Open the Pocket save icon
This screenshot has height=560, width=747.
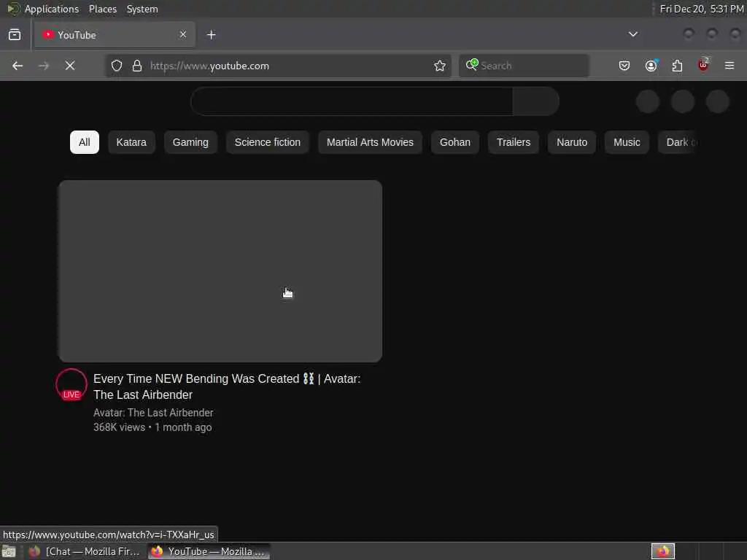624,66
